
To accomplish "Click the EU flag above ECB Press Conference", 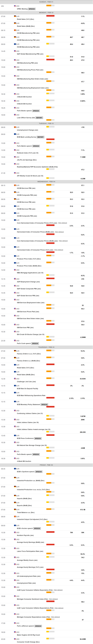I will (x=15, y=436).
